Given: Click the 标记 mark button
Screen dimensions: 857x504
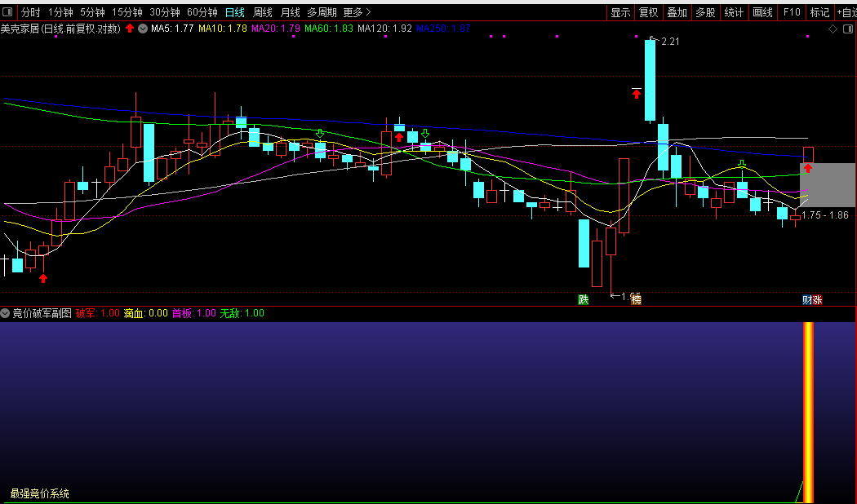Looking at the screenshot, I should [x=819, y=12].
